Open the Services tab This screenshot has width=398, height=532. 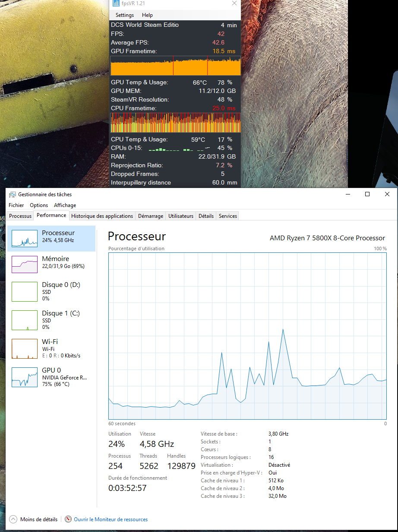227,216
